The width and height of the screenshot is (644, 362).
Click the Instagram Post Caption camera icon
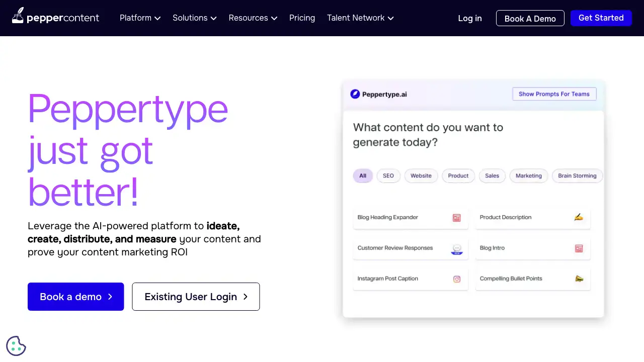point(456,279)
